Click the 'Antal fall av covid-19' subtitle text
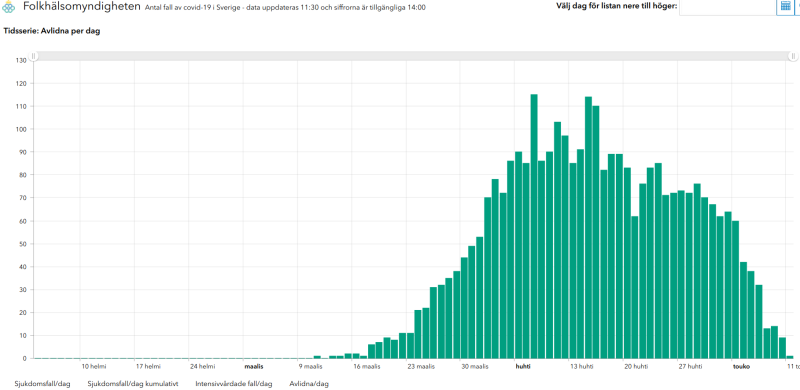Screen dimensions: 800x390 tap(285, 7)
